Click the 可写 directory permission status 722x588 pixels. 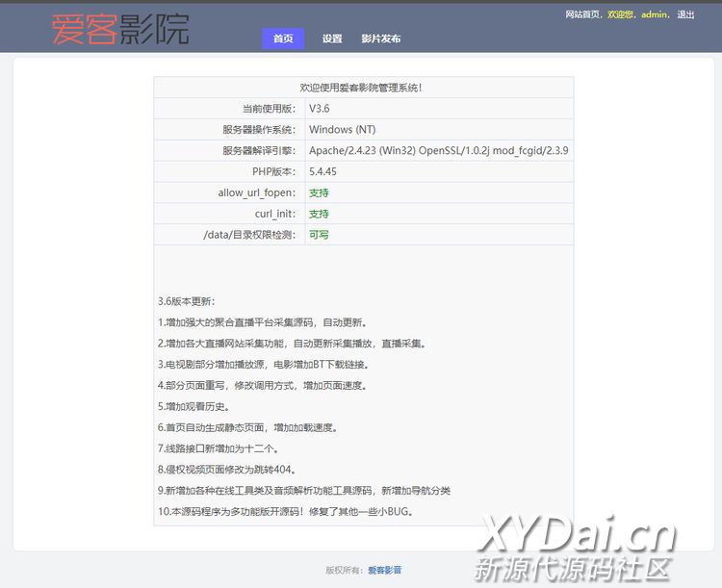(x=319, y=235)
